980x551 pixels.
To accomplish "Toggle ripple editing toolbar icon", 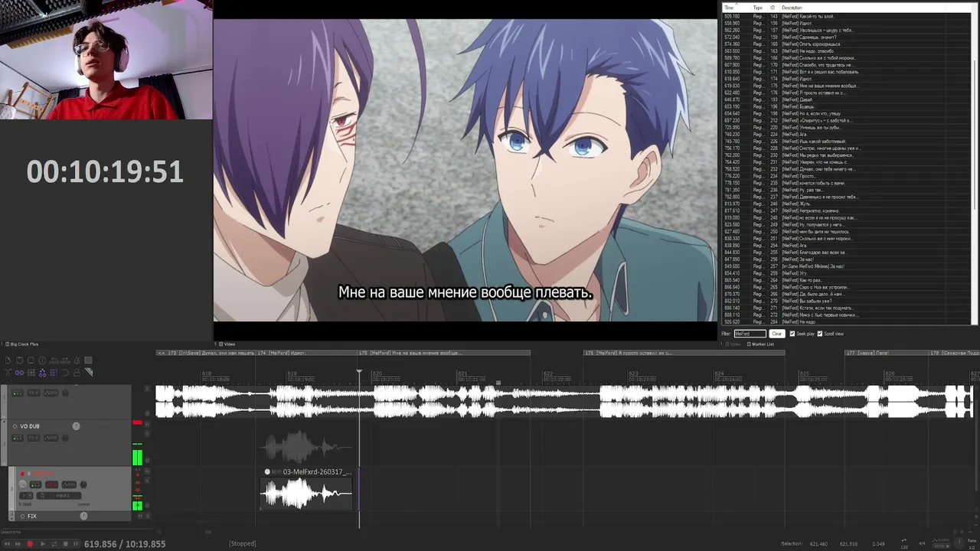I will point(31,373).
